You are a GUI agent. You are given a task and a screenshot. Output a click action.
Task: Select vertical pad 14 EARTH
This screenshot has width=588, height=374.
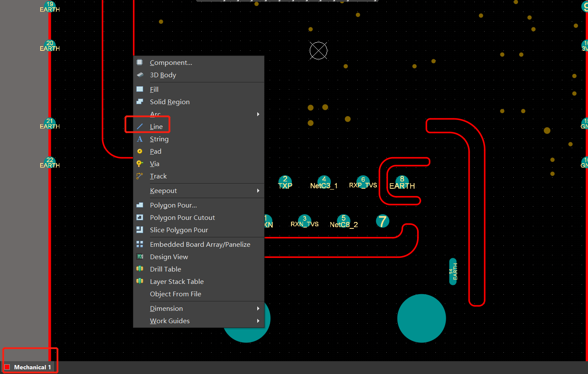coord(453,272)
